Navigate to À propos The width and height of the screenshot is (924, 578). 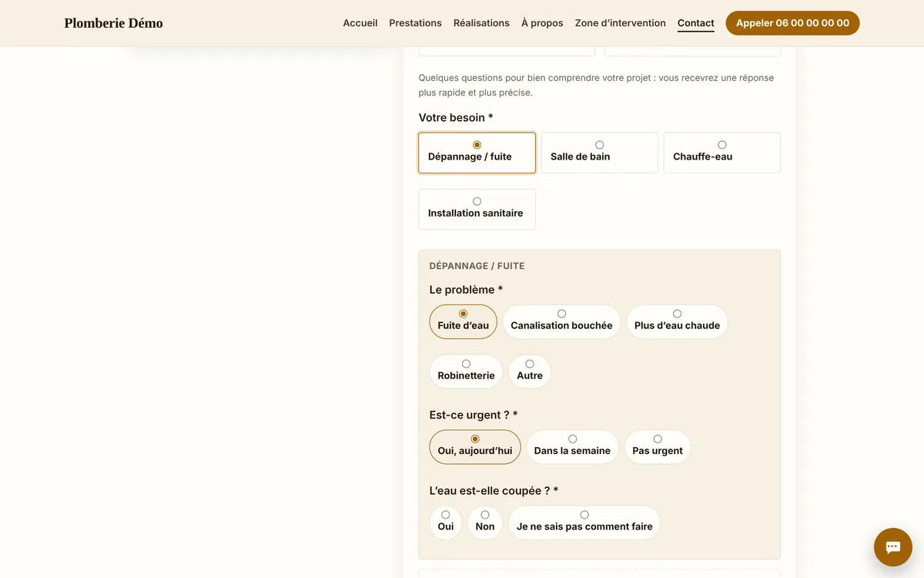[542, 23]
